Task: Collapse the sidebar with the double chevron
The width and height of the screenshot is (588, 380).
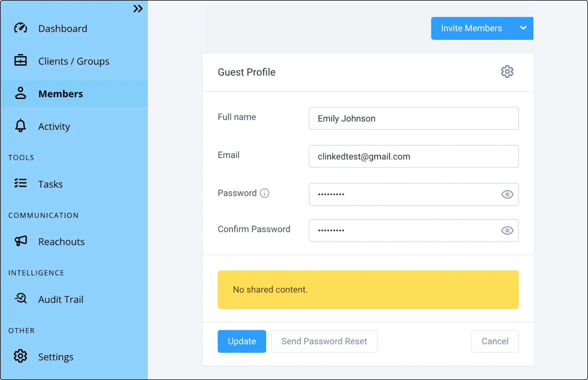Action: point(138,8)
